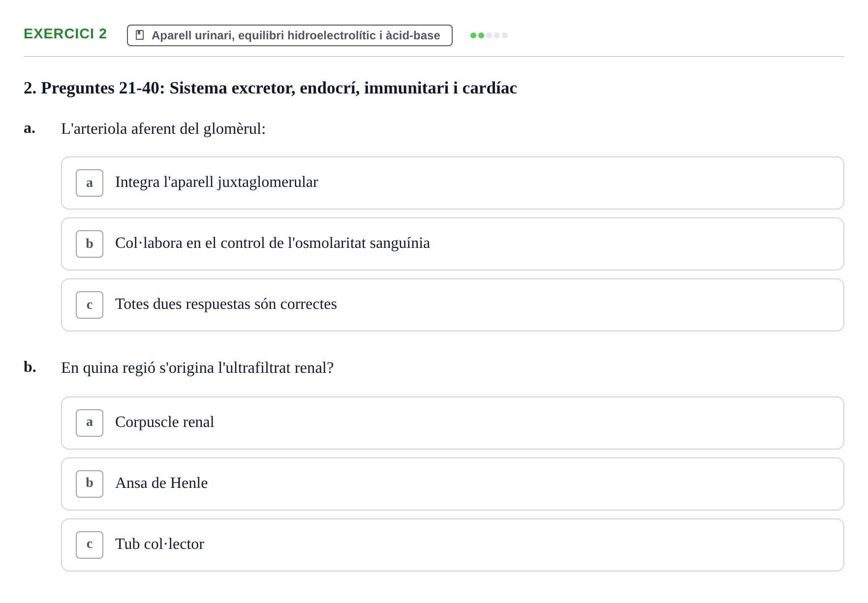Click the 'b' letter badge for osmolaritat

pyautogui.click(x=90, y=244)
